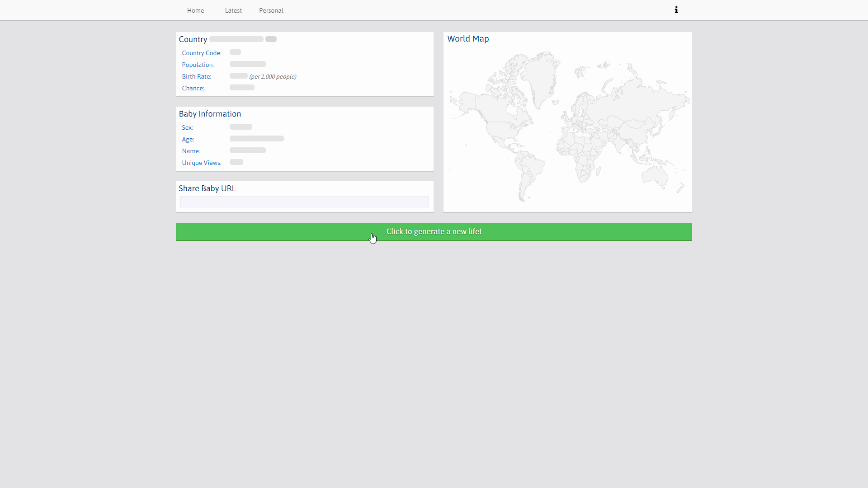Select the Home navigation item
This screenshot has width=868, height=488.
pyautogui.click(x=195, y=10)
